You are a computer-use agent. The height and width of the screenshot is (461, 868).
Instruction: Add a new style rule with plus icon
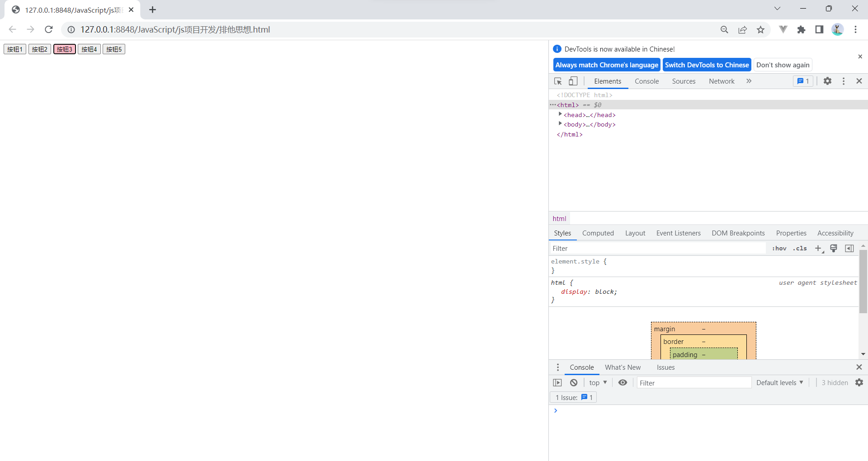[x=817, y=248]
